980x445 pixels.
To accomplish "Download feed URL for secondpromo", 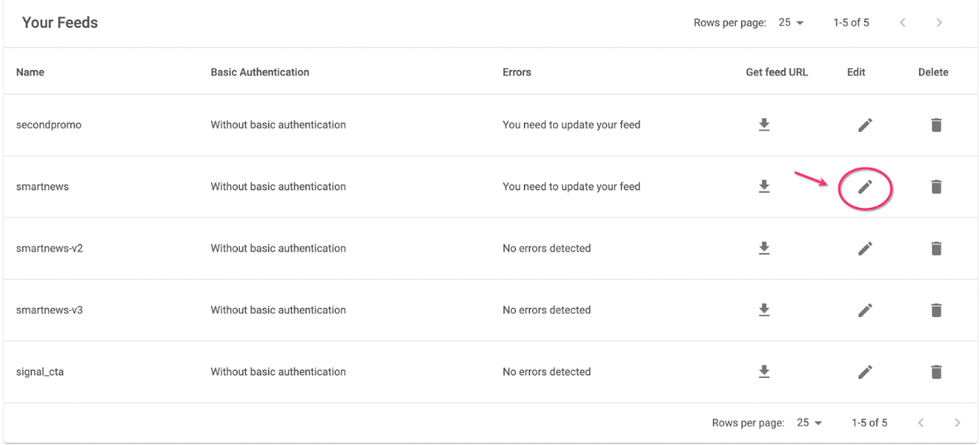I will pyautogui.click(x=764, y=125).
